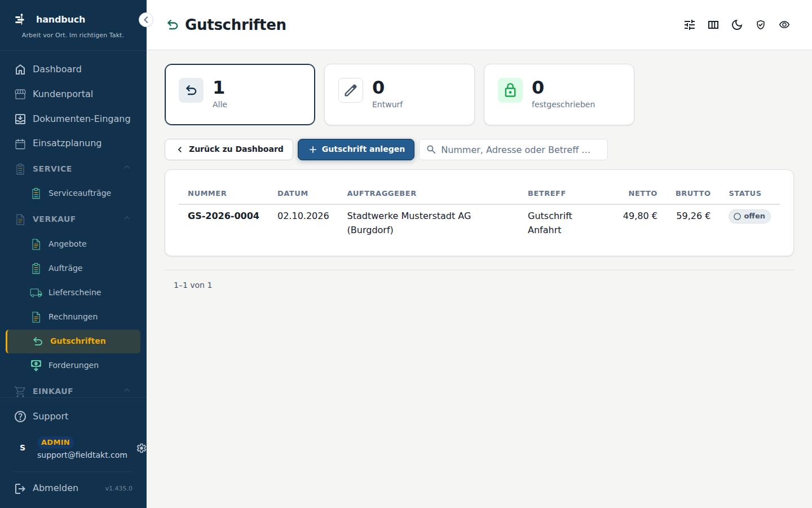This screenshot has width=812, height=508.
Task: Select the Alle filter card
Action: (x=240, y=94)
